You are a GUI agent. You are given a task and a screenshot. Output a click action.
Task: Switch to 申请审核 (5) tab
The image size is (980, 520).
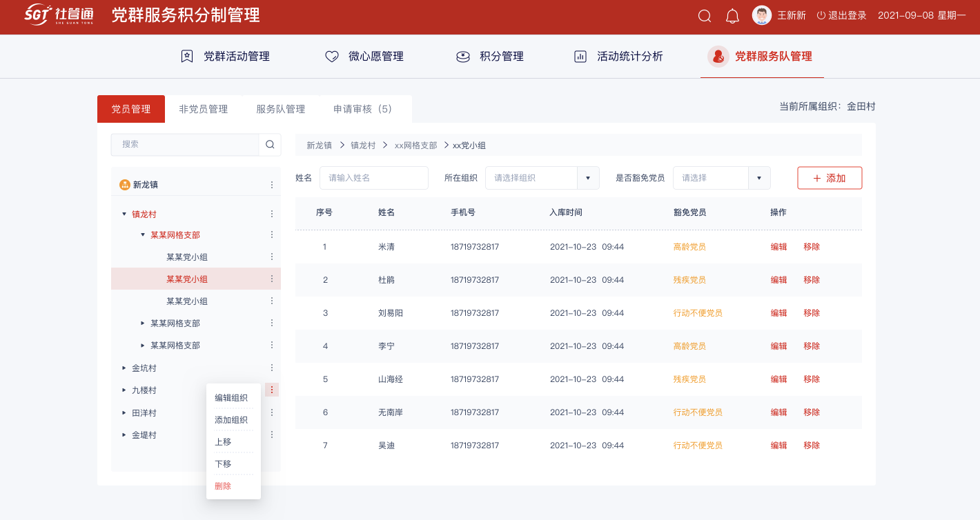coord(366,109)
